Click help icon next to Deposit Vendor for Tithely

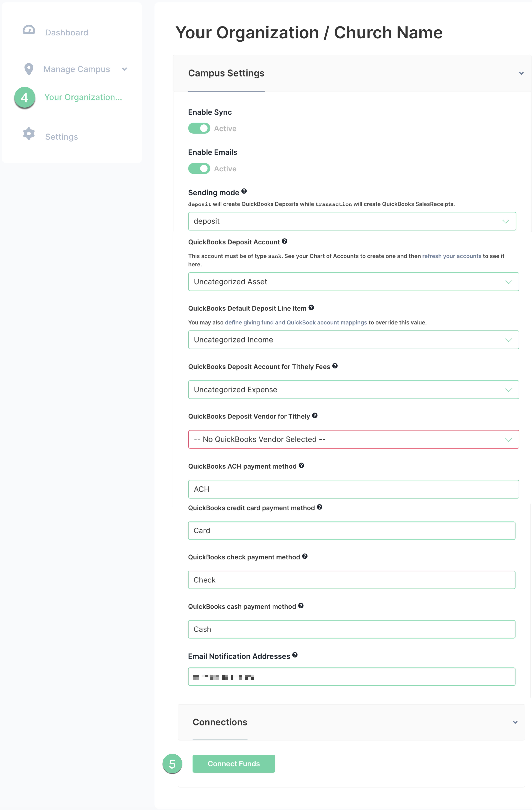(315, 416)
